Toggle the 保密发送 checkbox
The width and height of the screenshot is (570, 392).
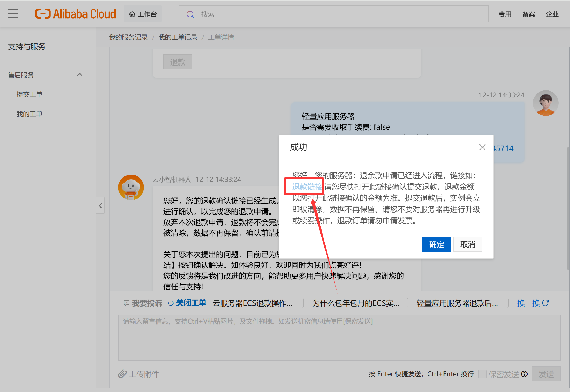[x=482, y=374]
